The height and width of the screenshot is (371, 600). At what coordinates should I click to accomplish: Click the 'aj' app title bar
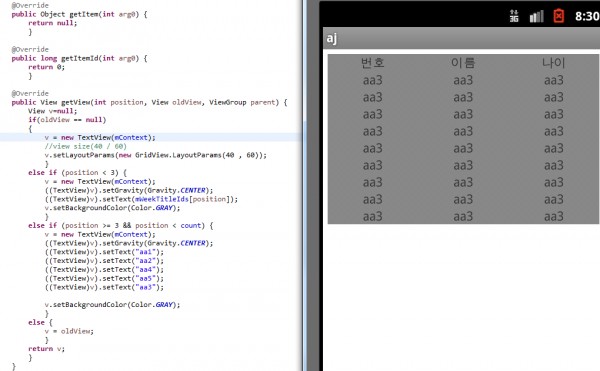click(x=461, y=38)
